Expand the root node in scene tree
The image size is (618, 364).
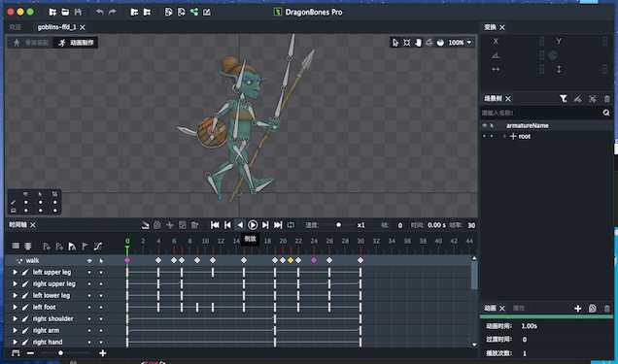(x=504, y=137)
